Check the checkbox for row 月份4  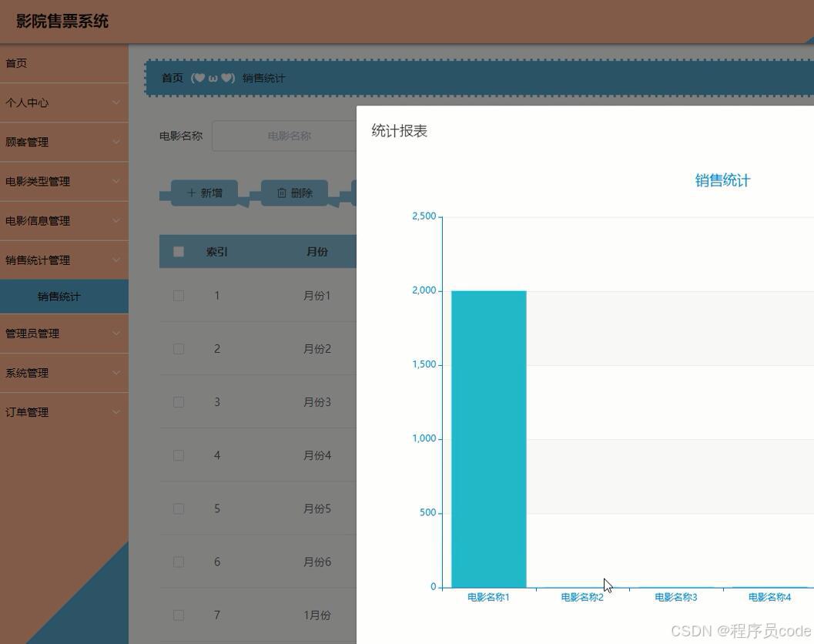pyautogui.click(x=179, y=455)
